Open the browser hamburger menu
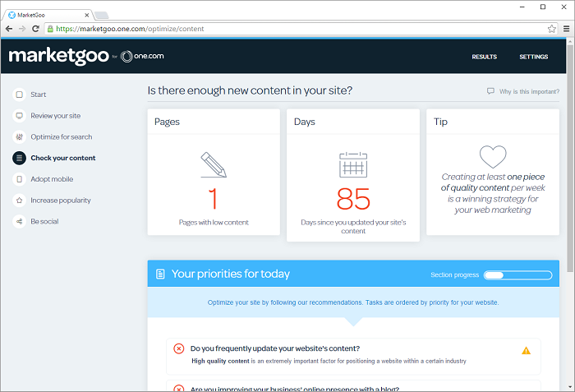 [x=566, y=29]
